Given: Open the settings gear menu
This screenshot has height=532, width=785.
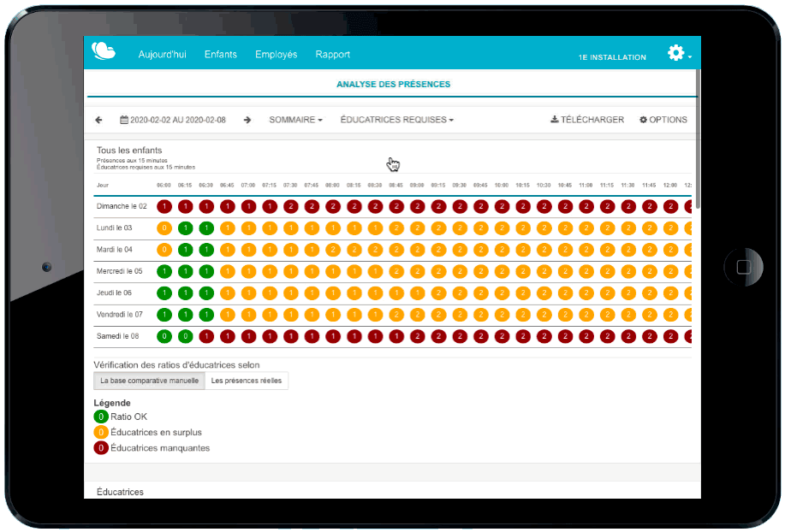Looking at the screenshot, I should coord(676,52).
